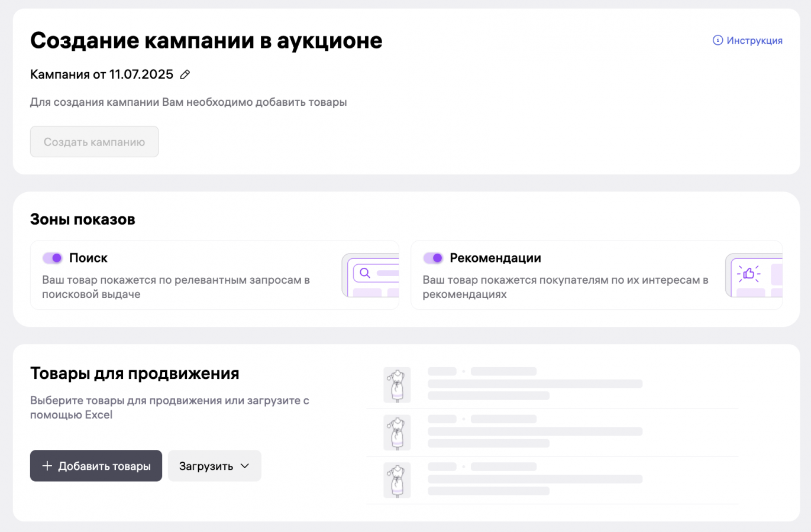
Task: Click the first placeholder product row
Action: coord(552,385)
